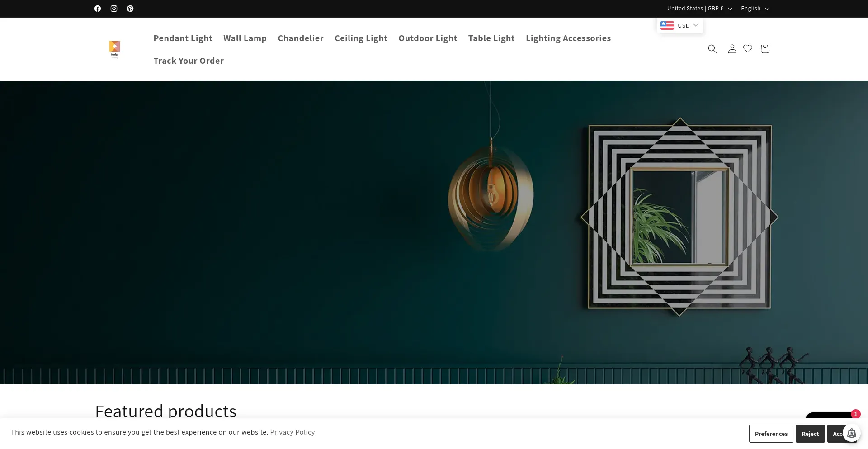Select Outdoor Light in navigation
The height and width of the screenshot is (449, 868).
428,38
